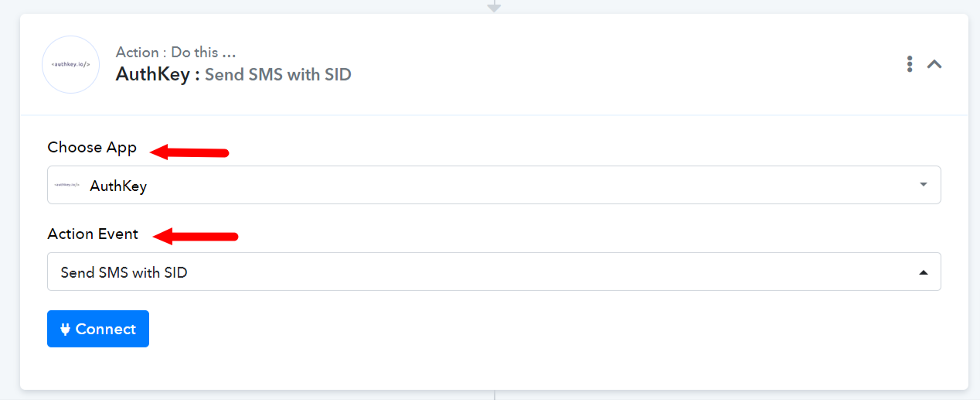
Task: Click red arrow pointing at Action Event
Action: pyautogui.click(x=195, y=236)
